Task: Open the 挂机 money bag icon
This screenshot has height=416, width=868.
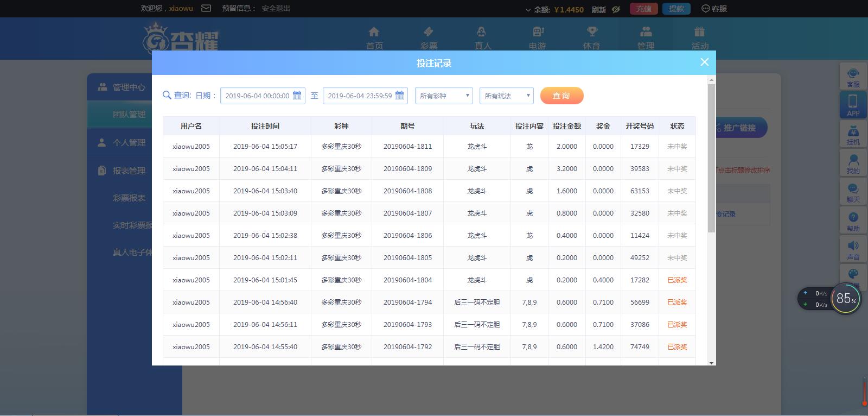Action: point(853,135)
